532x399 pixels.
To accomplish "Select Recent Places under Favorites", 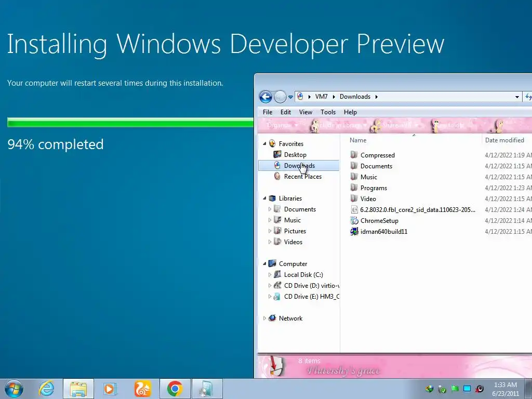I will tap(302, 177).
